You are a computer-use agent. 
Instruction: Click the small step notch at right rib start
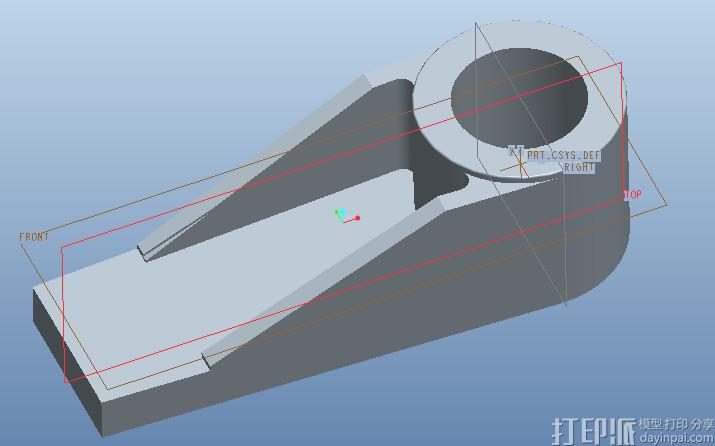coord(207,356)
